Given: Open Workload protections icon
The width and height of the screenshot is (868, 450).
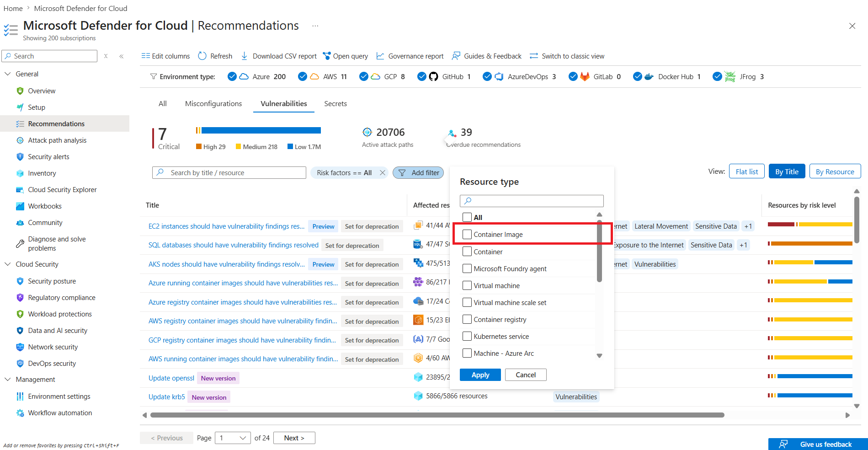Looking at the screenshot, I should pos(20,314).
